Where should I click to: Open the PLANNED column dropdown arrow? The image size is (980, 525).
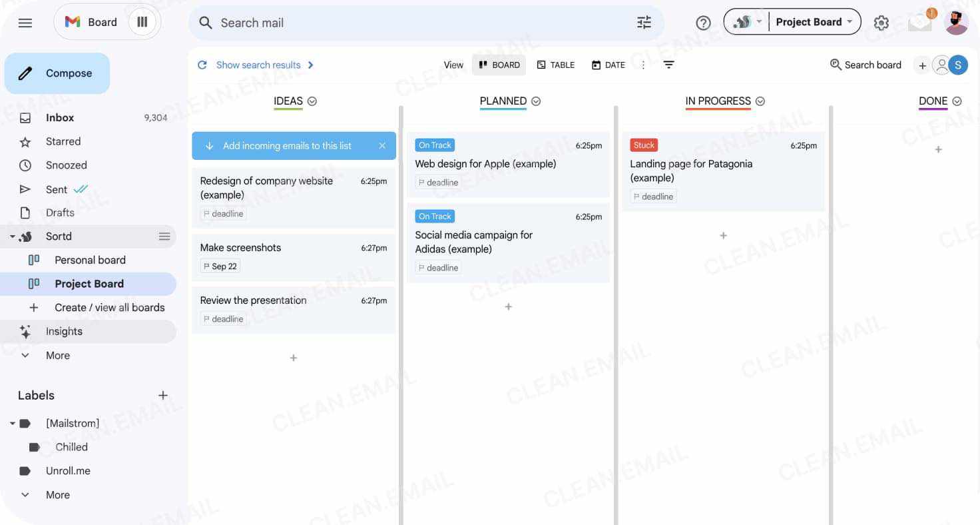[x=535, y=101]
